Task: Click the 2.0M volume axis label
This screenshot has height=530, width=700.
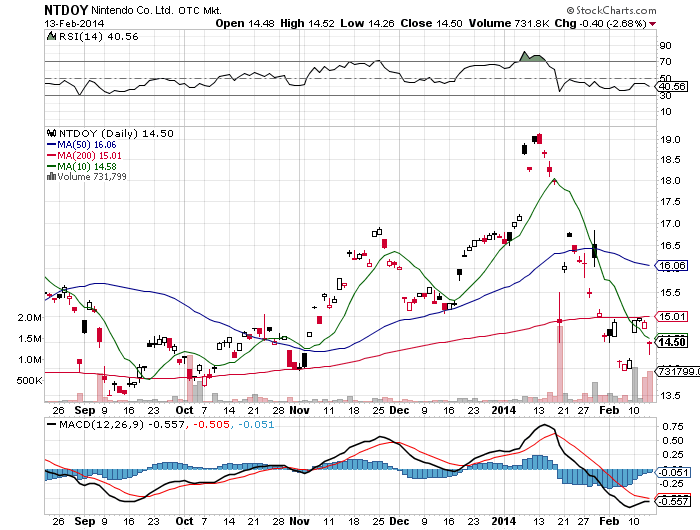Action: [x=30, y=317]
